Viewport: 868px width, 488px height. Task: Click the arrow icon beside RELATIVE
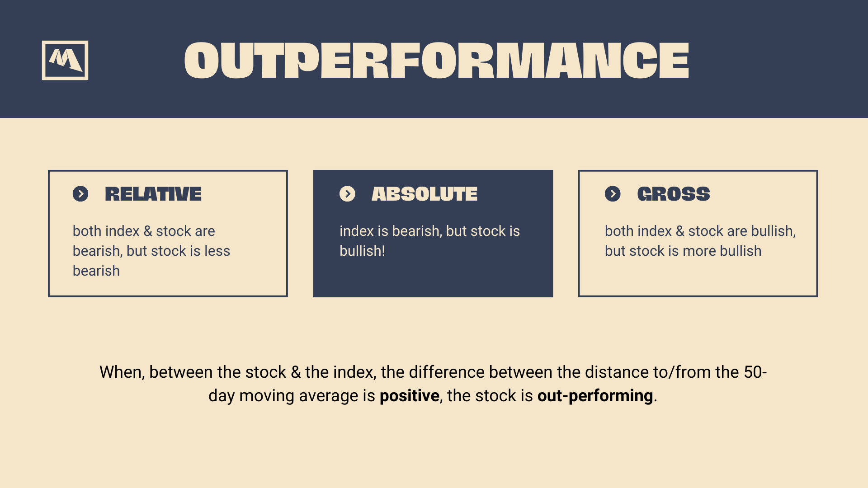click(x=80, y=194)
